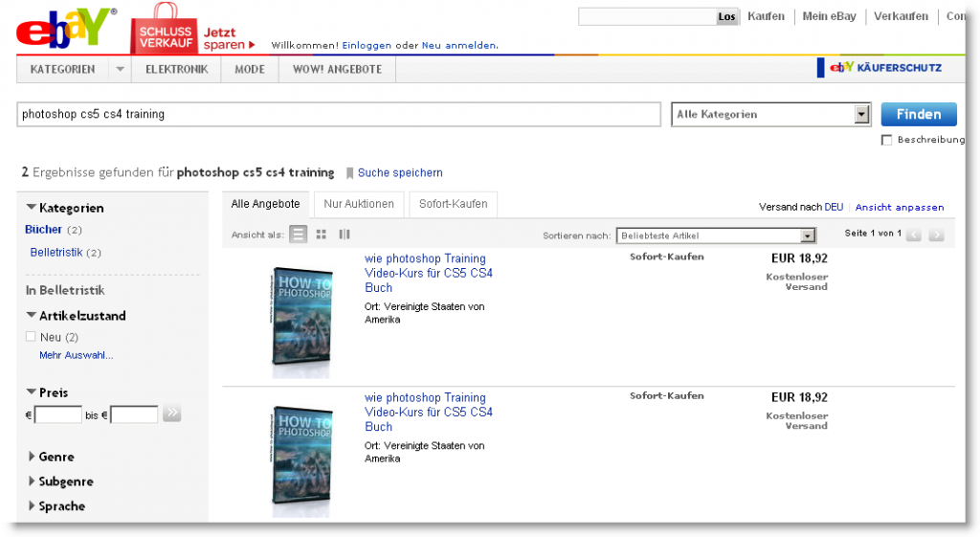
Task: Open the MODE menu item
Action: (250, 69)
